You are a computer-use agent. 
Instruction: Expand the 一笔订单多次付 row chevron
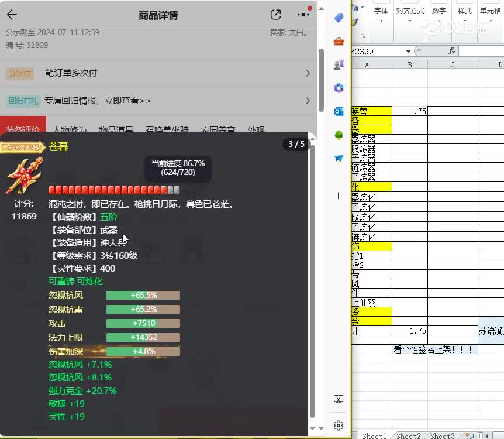pyautogui.click(x=308, y=73)
